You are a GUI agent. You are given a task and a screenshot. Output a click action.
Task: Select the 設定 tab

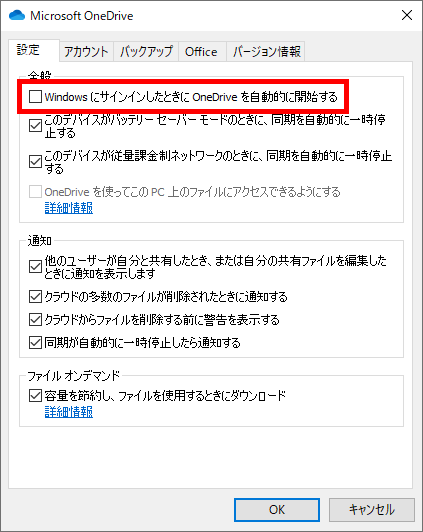click(x=28, y=50)
